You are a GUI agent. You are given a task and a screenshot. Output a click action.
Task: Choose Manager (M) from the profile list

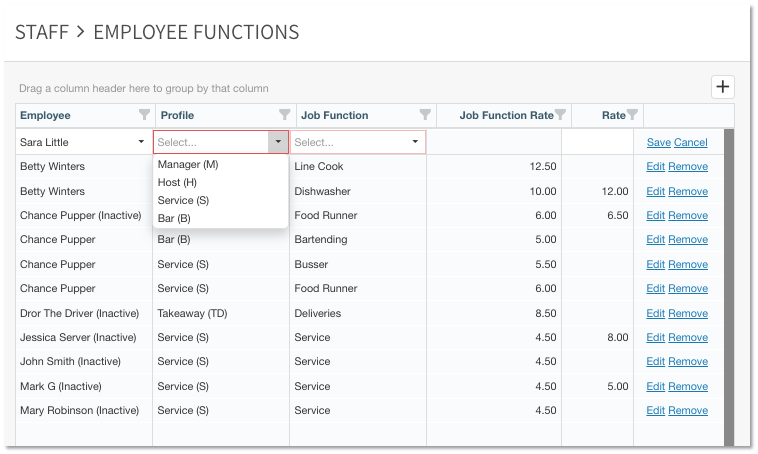[188, 164]
